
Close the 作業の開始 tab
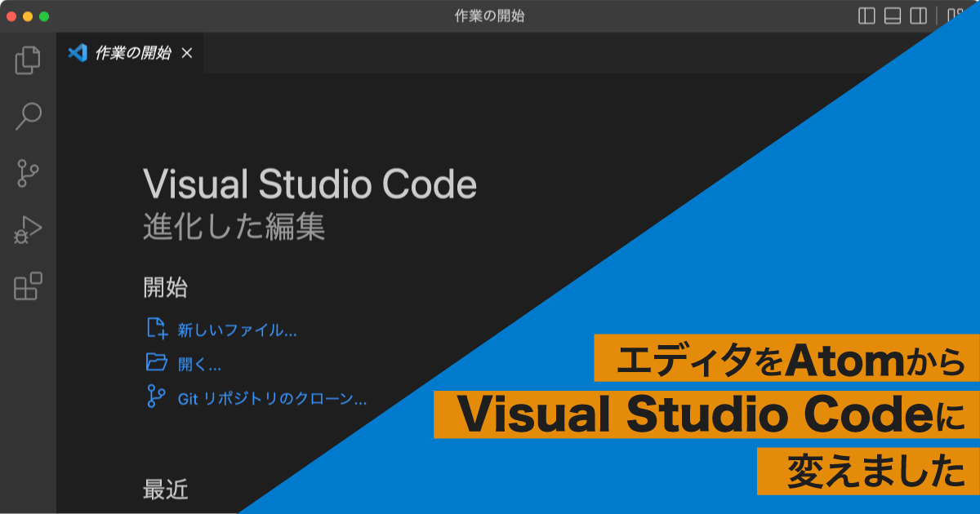point(187,53)
